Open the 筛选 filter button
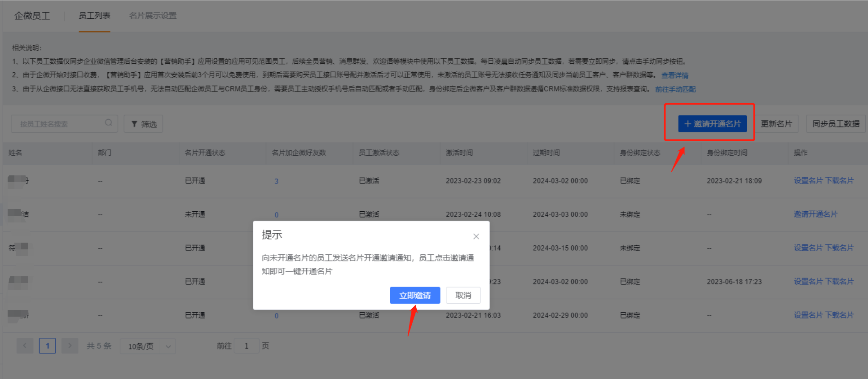Viewport: 868px width, 379px height. point(144,124)
